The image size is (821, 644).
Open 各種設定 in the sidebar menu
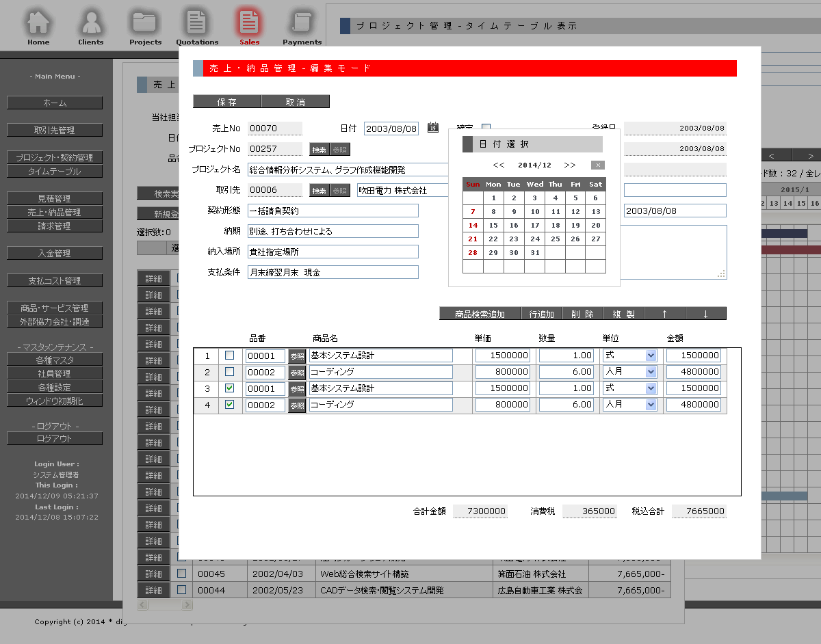click(x=55, y=387)
